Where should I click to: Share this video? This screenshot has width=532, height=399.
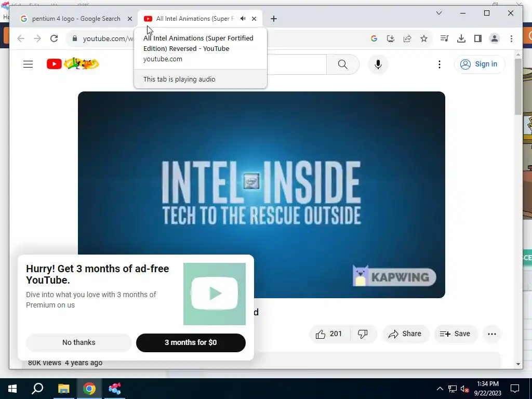click(x=405, y=334)
